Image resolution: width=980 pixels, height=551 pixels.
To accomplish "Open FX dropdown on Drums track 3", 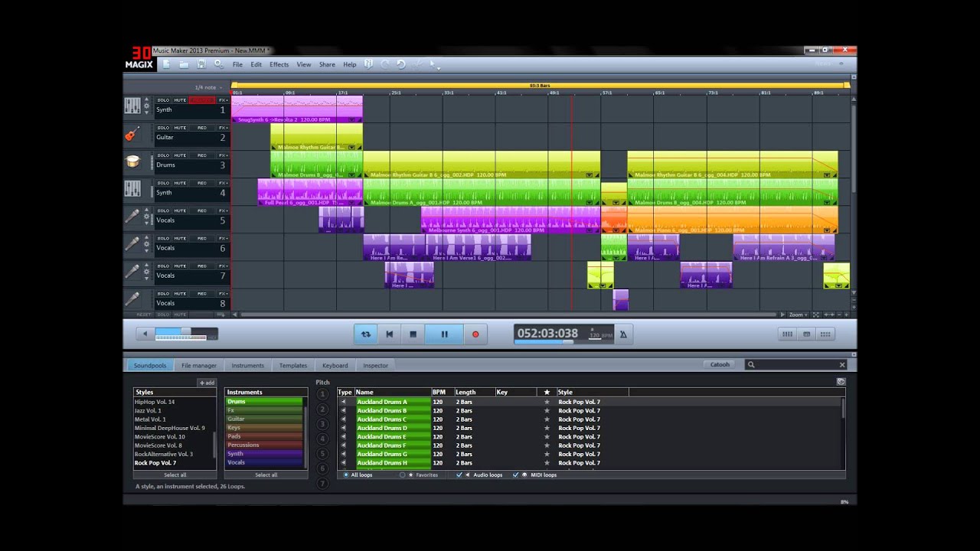I will pyautogui.click(x=223, y=155).
